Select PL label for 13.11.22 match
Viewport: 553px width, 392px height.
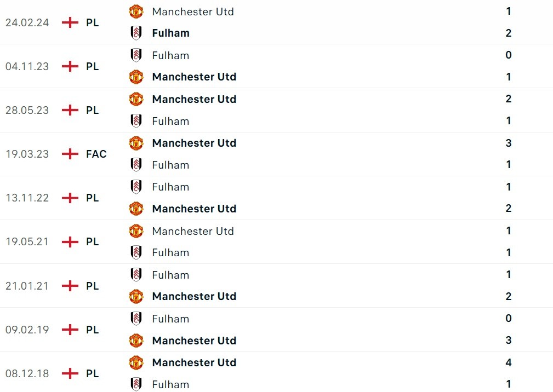[x=93, y=198]
